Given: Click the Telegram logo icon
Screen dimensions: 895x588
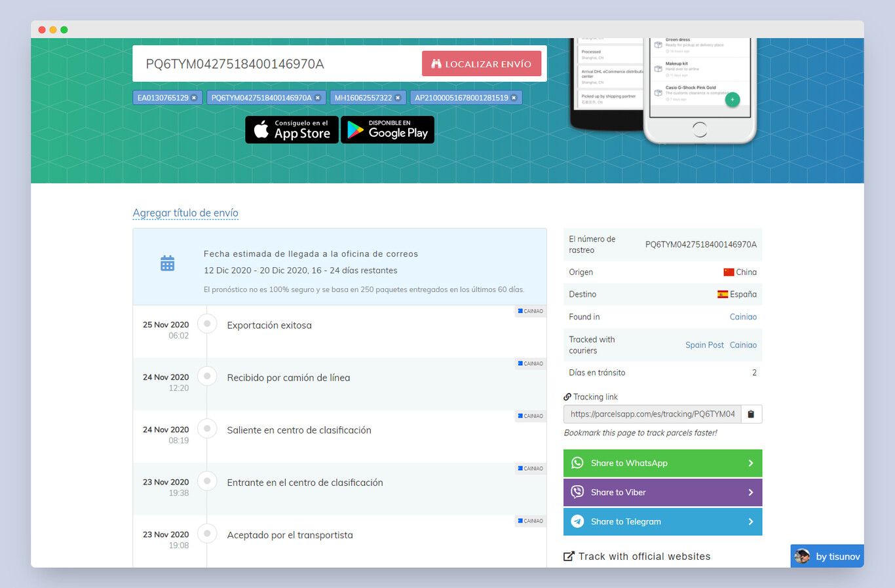Looking at the screenshot, I should point(577,522).
